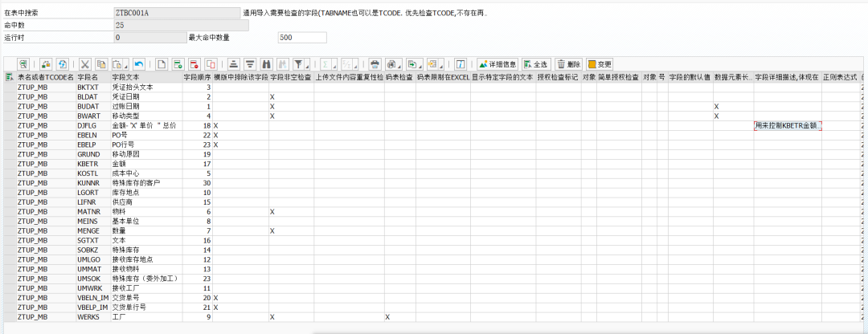Select the 凭证日期 text cell
Screen dimensions: 868x334
(x=146, y=97)
